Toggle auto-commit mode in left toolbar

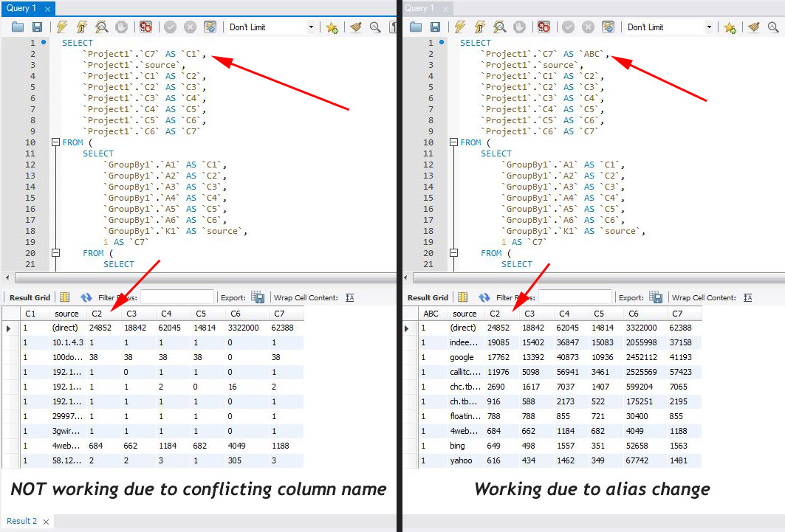coord(210,27)
